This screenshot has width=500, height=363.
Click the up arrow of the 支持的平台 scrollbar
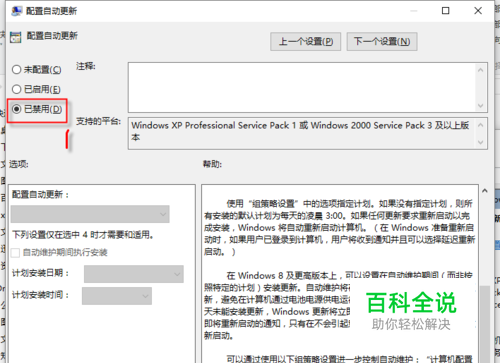pyautogui.click(x=480, y=125)
